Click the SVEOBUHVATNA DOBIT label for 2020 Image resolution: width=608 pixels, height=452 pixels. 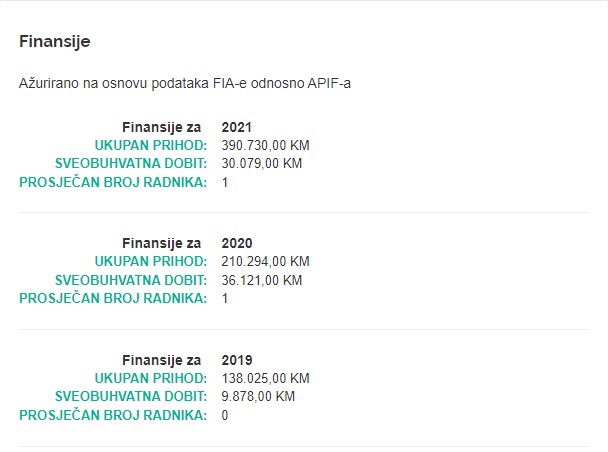(131, 280)
